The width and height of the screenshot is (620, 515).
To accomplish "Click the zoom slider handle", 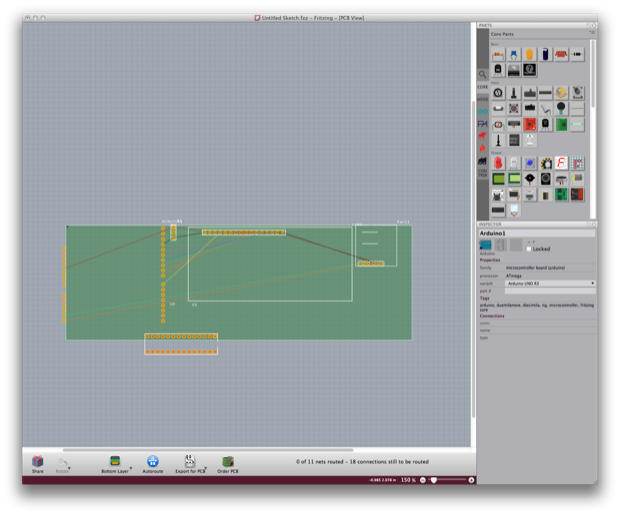I will coord(434,480).
